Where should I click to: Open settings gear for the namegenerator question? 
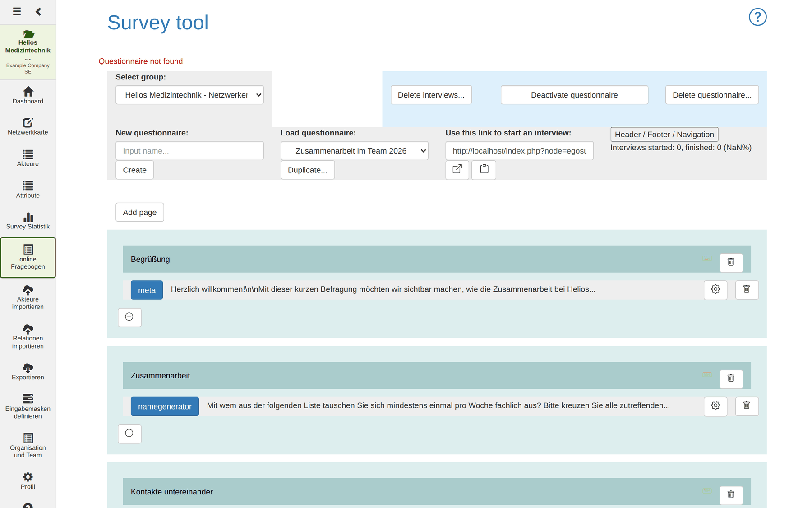(x=715, y=406)
